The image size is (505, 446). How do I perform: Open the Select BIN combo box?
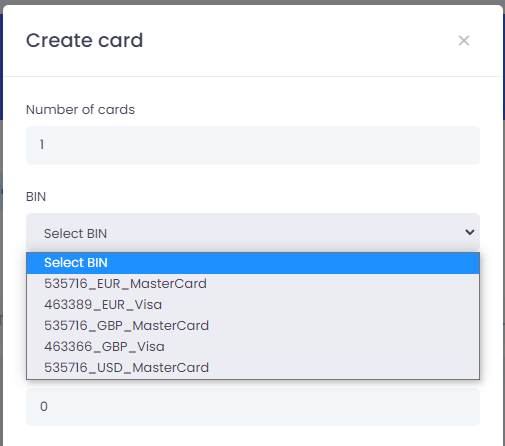(253, 232)
